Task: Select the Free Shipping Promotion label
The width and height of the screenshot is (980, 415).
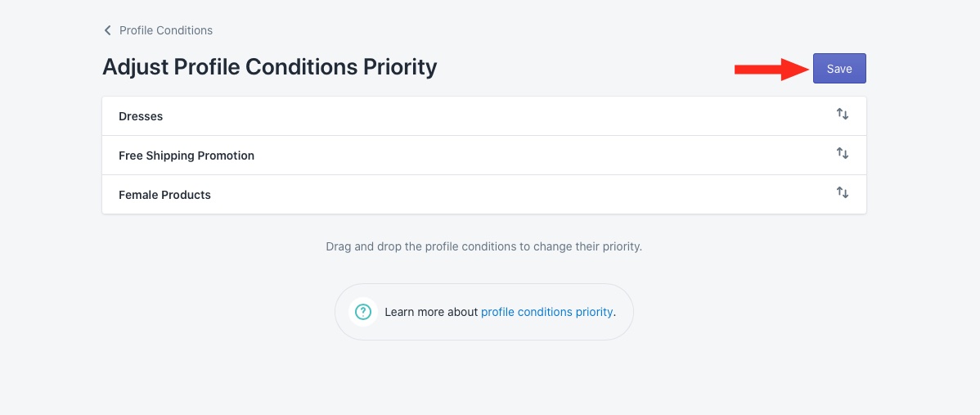Action: tap(187, 156)
